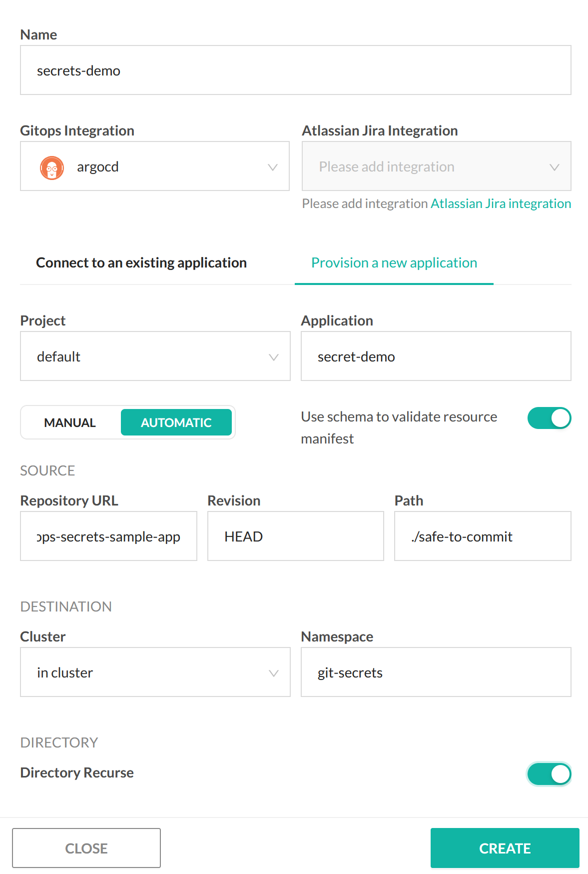The width and height of the screenshot is (588, 874).
Task: Click the Gitops Integration label
Action: [77, 131]
